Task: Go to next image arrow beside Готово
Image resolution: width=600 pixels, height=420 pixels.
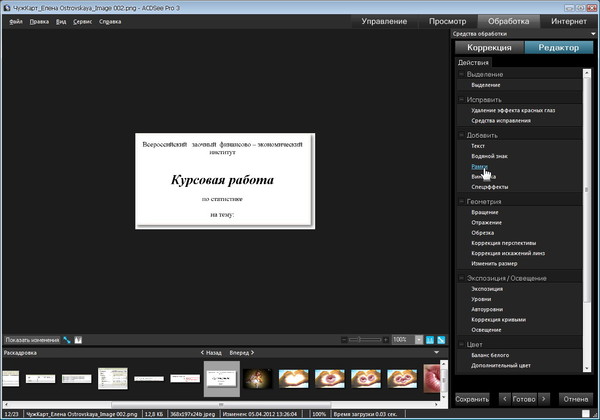Action: [543, 399]
